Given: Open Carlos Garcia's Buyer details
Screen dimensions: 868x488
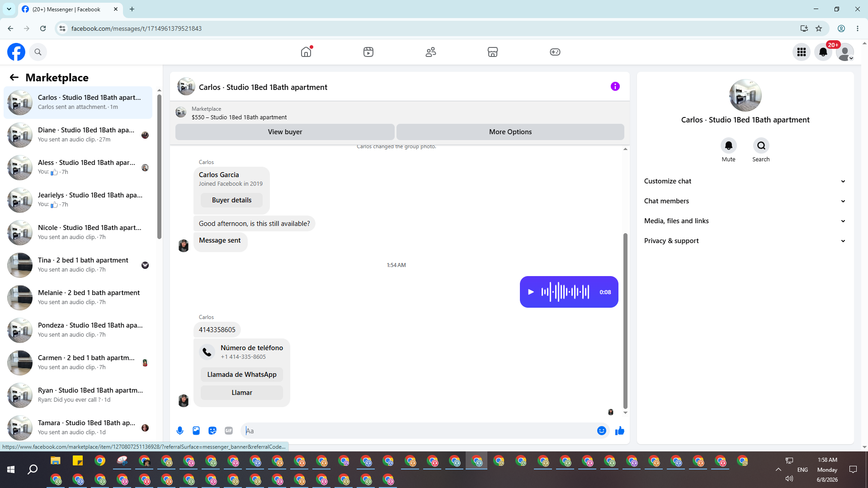Looking at the screenshot, I should click(231, 200).
